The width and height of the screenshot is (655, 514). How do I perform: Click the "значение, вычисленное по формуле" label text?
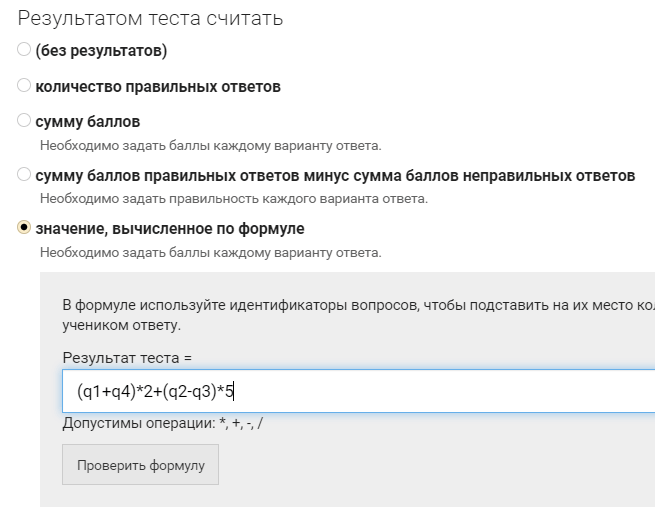tap(170, 229)
